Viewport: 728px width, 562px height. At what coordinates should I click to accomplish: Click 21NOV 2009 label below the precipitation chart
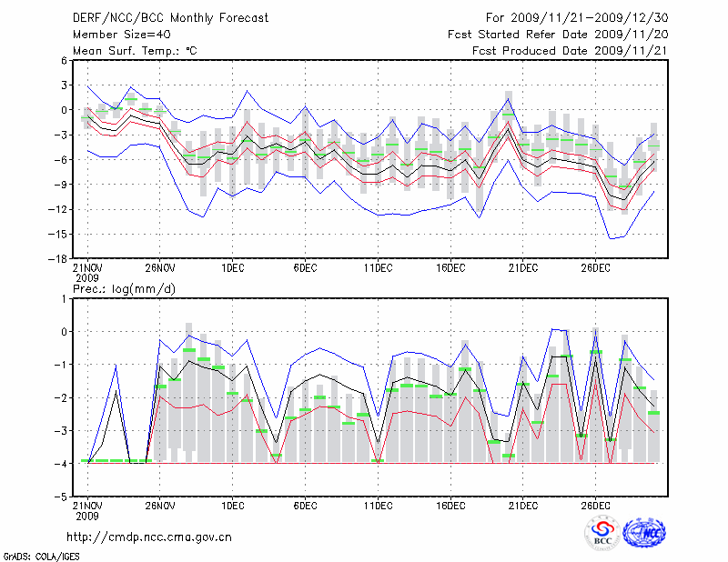point(87,511)
